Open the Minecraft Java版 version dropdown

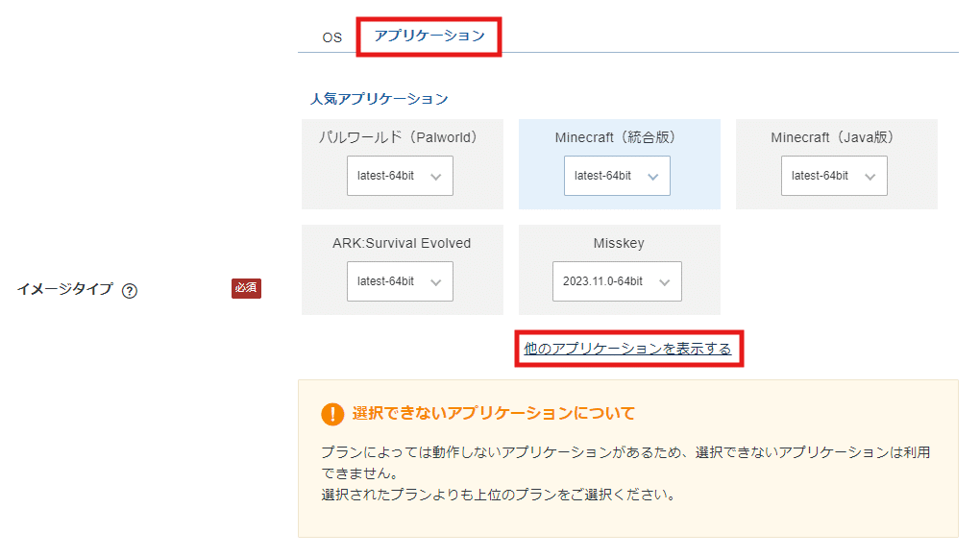(x=834, y=176)
